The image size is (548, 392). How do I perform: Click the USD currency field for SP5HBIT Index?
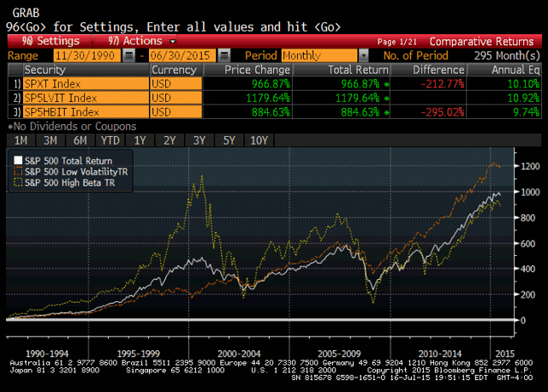point(176,112)
